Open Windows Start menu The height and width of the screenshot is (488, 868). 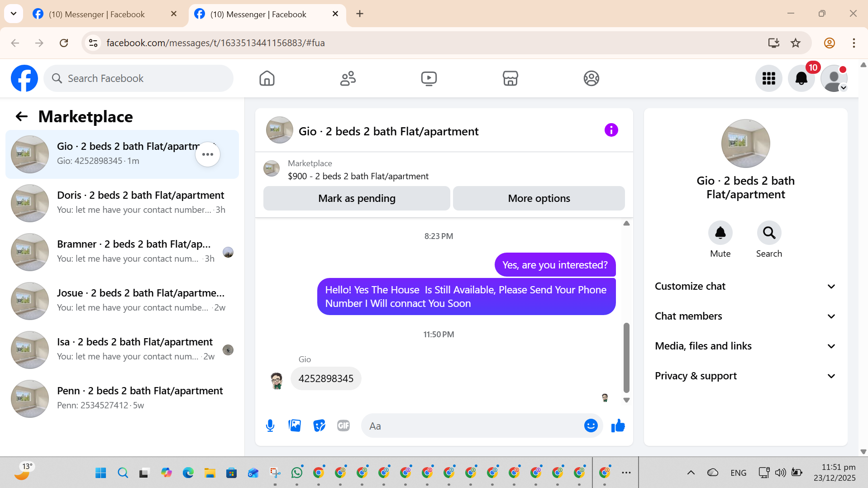100,473
